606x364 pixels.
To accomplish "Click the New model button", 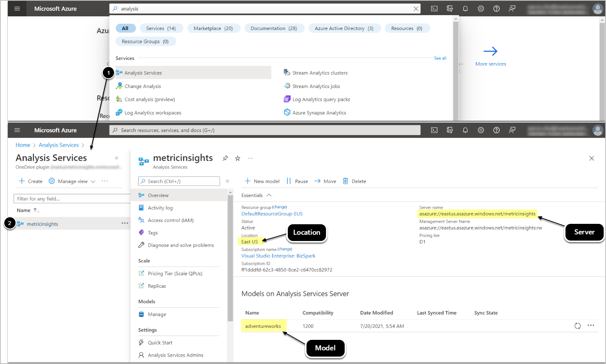I will tap(262, 181).
